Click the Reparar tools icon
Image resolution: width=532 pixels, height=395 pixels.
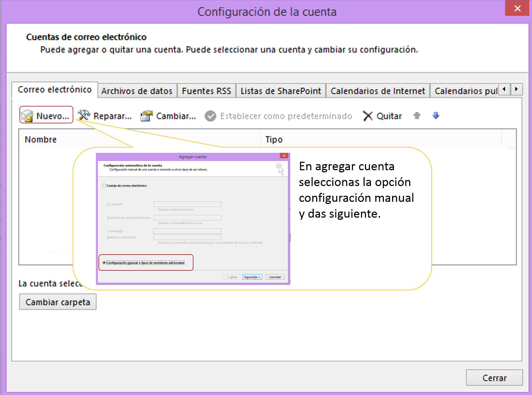point(84,115)
